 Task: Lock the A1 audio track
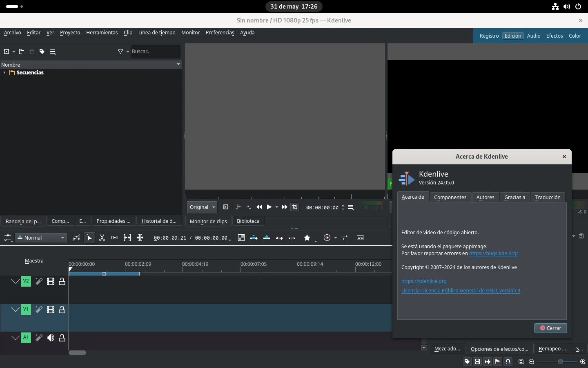pyautogui.click(x=62, y=338)
